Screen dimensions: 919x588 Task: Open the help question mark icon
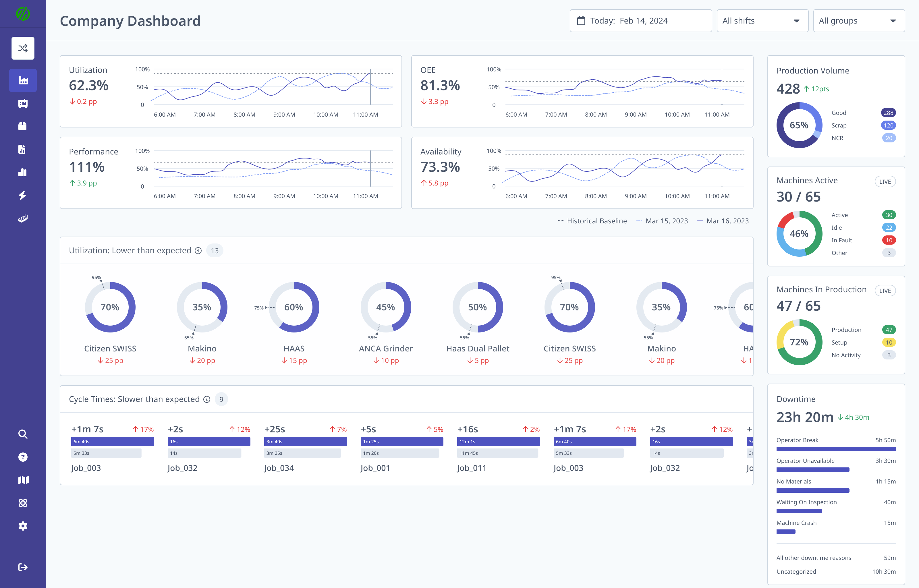[x=23, y=457]
